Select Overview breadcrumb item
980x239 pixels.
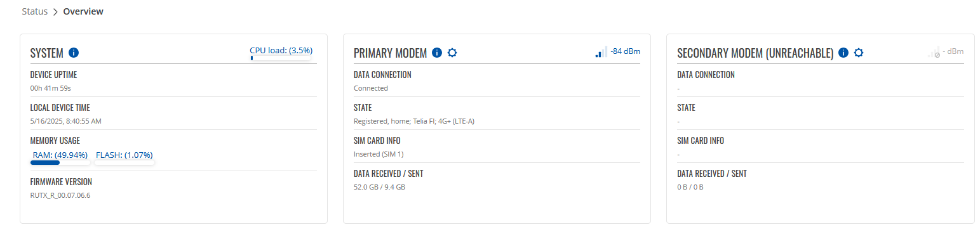(83, 11)
